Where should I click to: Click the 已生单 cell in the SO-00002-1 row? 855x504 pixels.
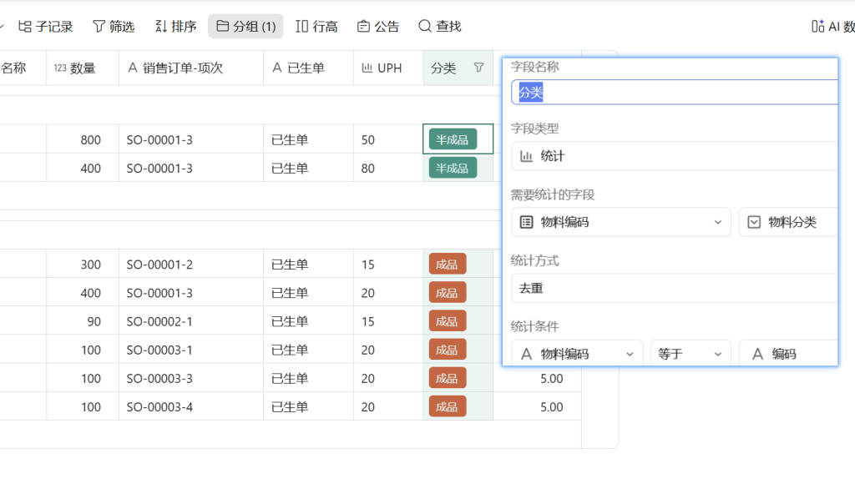308,321
